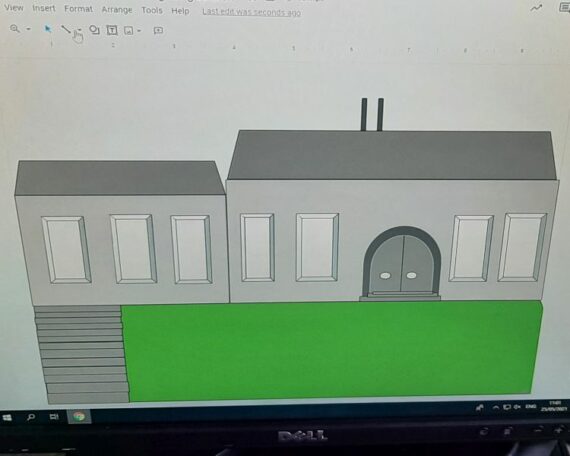This screenshot has height=456, width=570.
Task: Open the Insert menu
Action: pyautogui.click(x=44, y=8)
